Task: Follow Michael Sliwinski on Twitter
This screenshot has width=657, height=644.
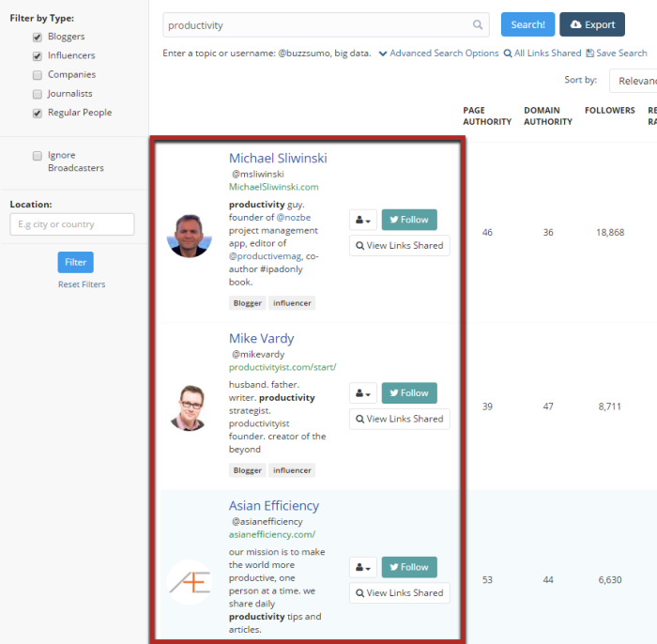Action: [x=409, y=220]
